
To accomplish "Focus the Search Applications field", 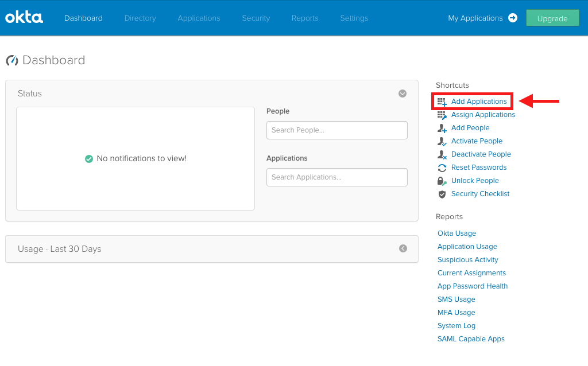I will 336,177.
